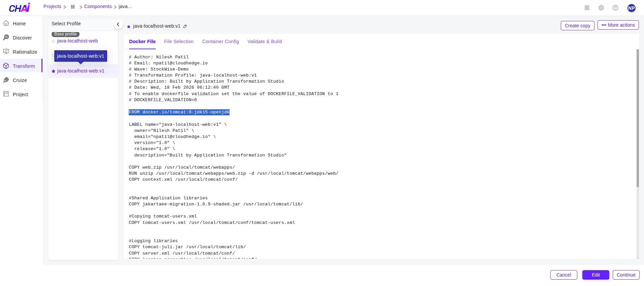Click the Continue button

(x=626, y=275)
